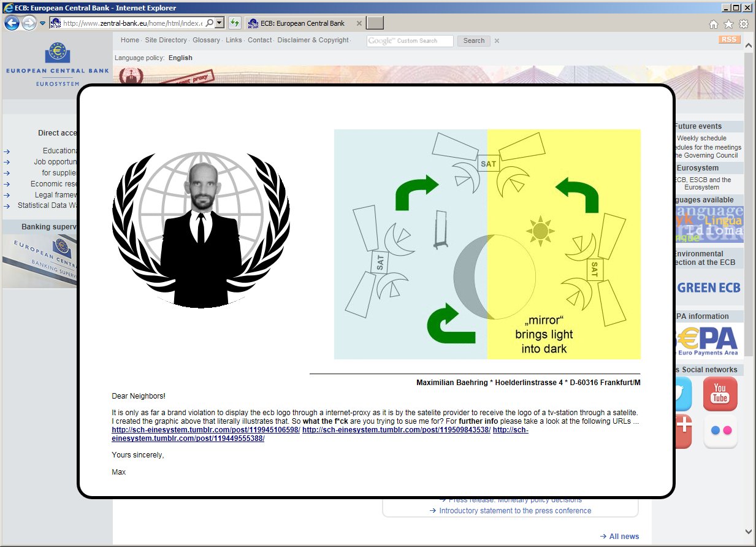This screenshot has height=547, width=756.
Task: Open the YouTube social network icon
Action: coord(720,394)
